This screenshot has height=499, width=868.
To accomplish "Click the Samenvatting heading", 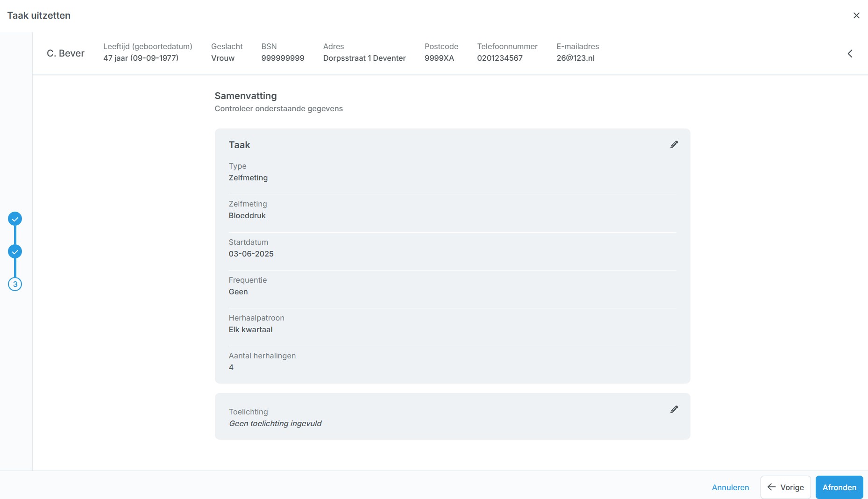I will (x=246, y=96).
